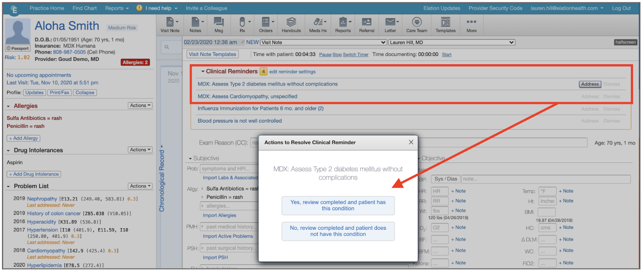Open the Allergies Actions dropdown
644x272 pixels.
pos(140,106)
